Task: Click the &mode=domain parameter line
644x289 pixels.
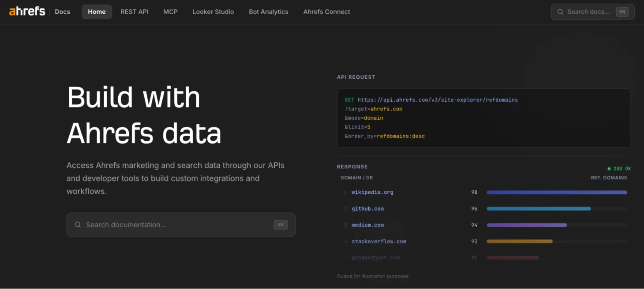Action: pos(363,118)
